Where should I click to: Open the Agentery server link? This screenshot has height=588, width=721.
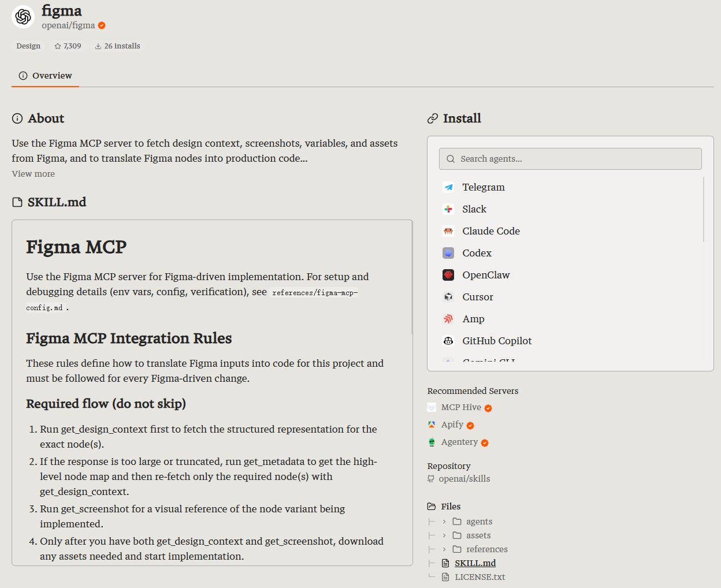point(459,442)
